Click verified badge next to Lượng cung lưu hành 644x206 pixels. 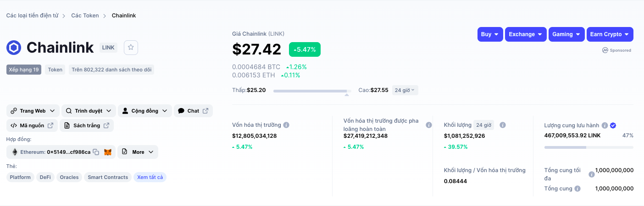click(613, 125)
